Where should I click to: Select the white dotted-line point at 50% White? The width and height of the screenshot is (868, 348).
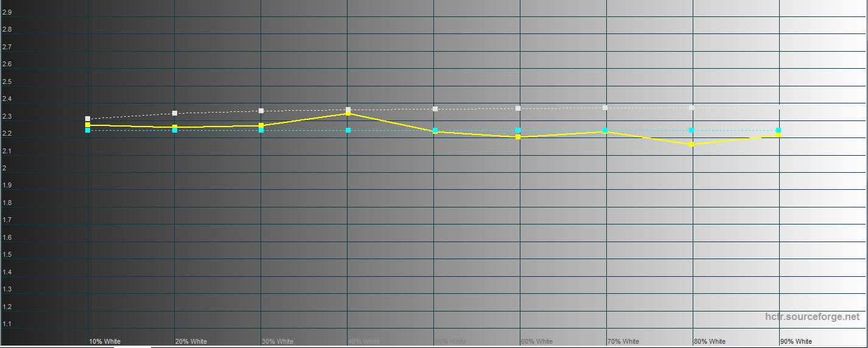(x=435, y=109)
